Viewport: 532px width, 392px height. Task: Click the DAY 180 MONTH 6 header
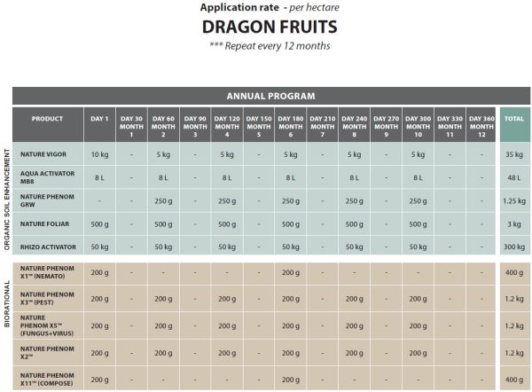290,123
